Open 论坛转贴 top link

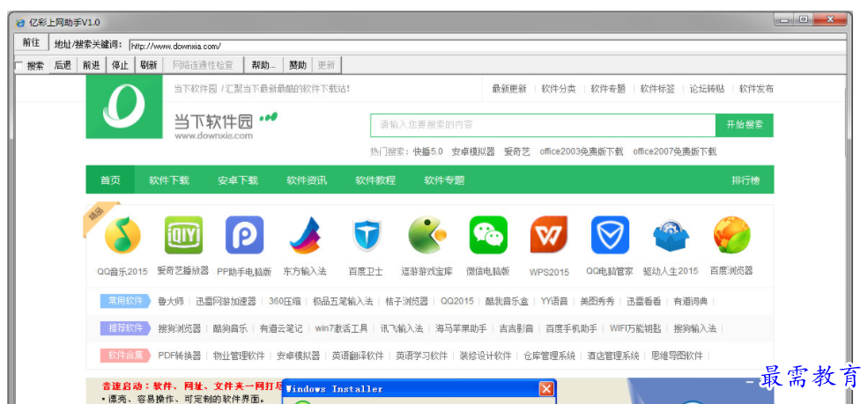tap(707, 88)
